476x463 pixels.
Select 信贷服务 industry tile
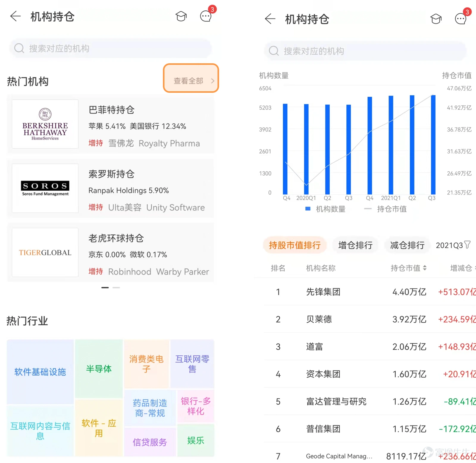150,442
